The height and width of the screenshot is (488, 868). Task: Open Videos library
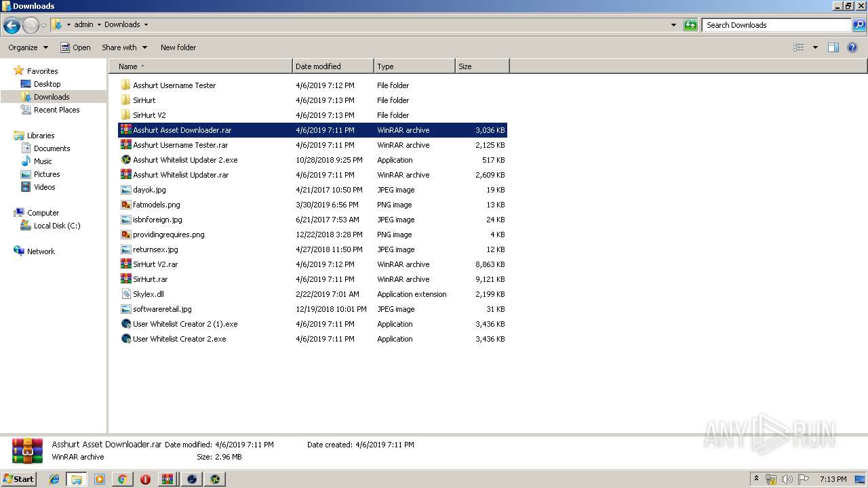44,187
